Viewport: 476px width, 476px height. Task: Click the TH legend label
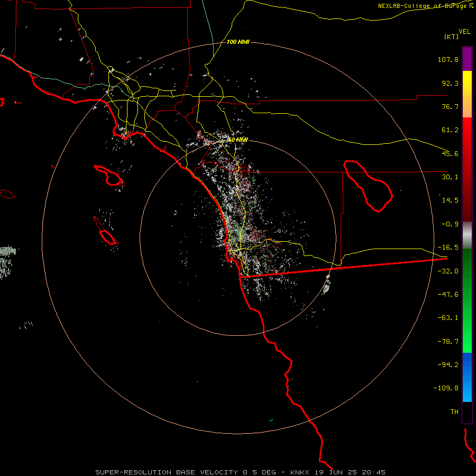(x=454, y=412)
